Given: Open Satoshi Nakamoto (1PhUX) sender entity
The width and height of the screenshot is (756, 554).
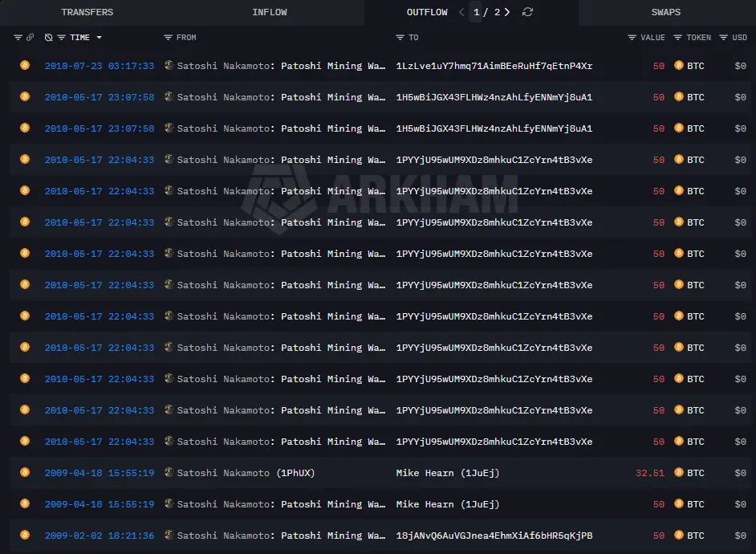Looking at the screenshot, I should coord(246,473).
